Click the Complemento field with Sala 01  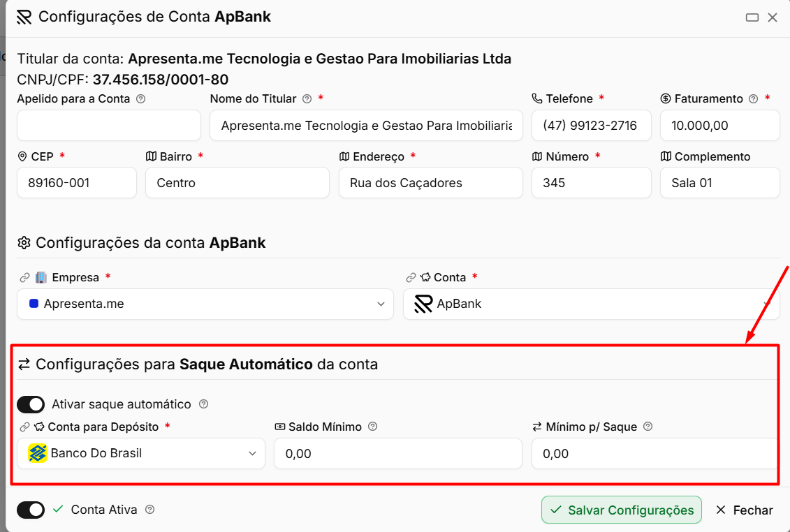coord(720,182)
